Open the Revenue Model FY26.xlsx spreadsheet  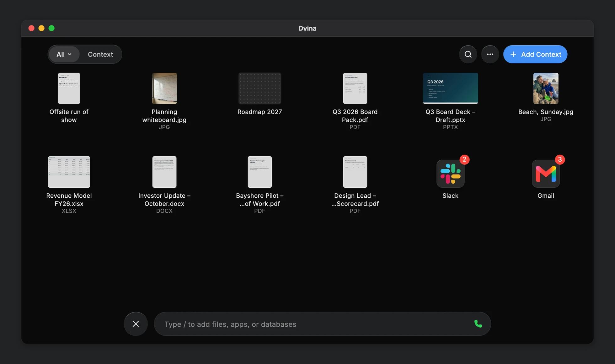click(69, 172)
